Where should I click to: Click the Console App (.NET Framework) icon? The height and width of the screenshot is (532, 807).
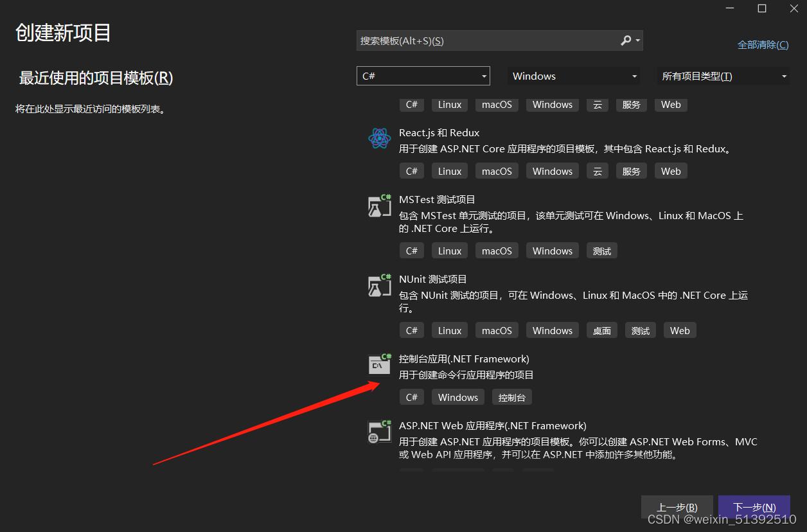379,364
